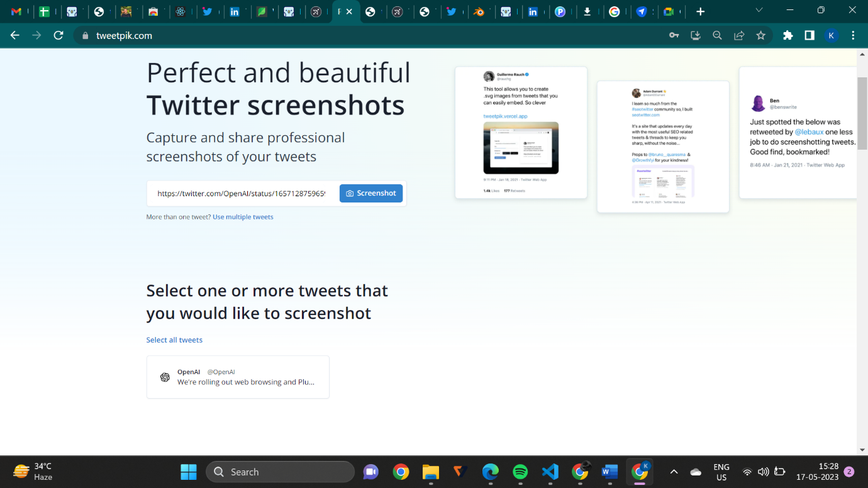Viewport: 868px width, 488px height.
Task: Show hidden system tray icons
Action: click(x=674, y=472)
